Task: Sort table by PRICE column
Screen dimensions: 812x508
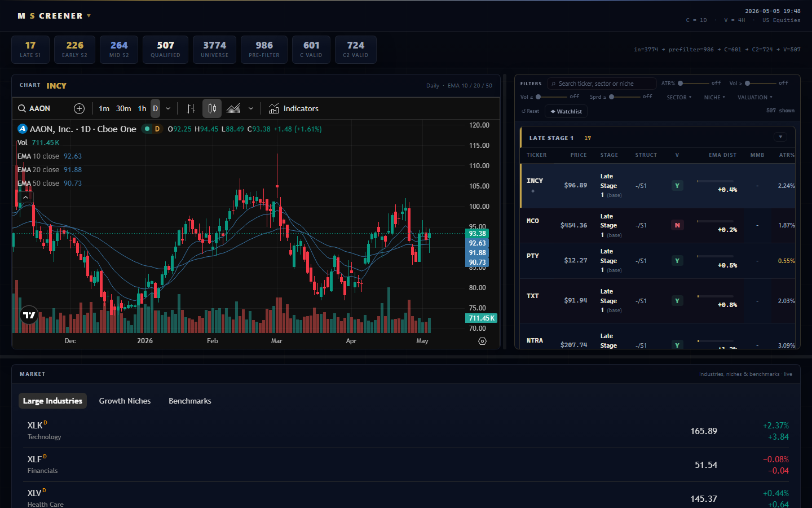Action: tap(579, 155)
